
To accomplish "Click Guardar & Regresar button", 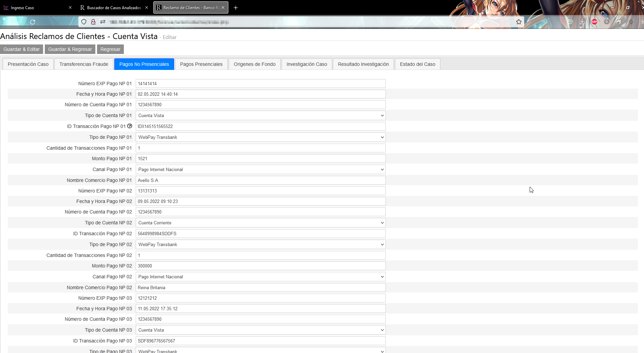I will pos(70,49).
